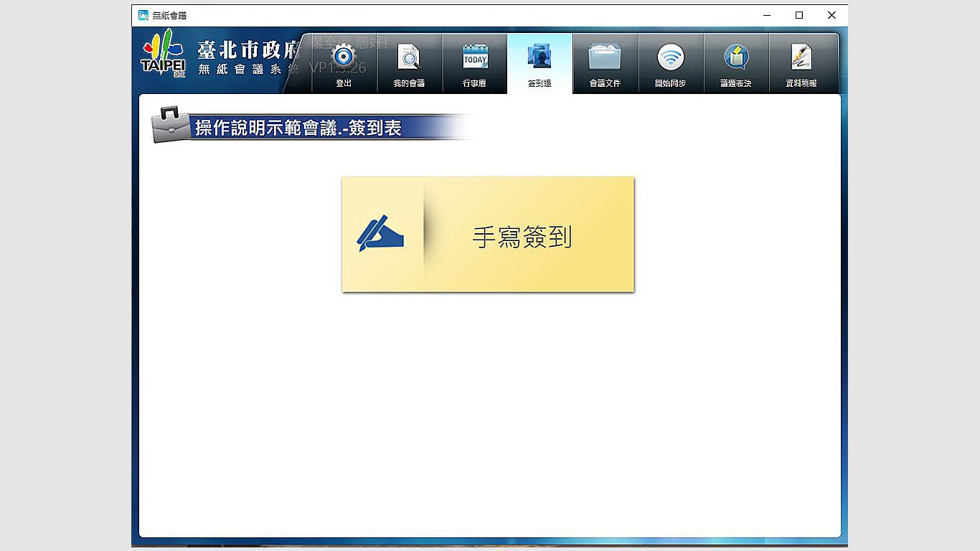Click the 手寫簽到 handwriting sign-in button
The image size is (980, 551).
(488, 235)
